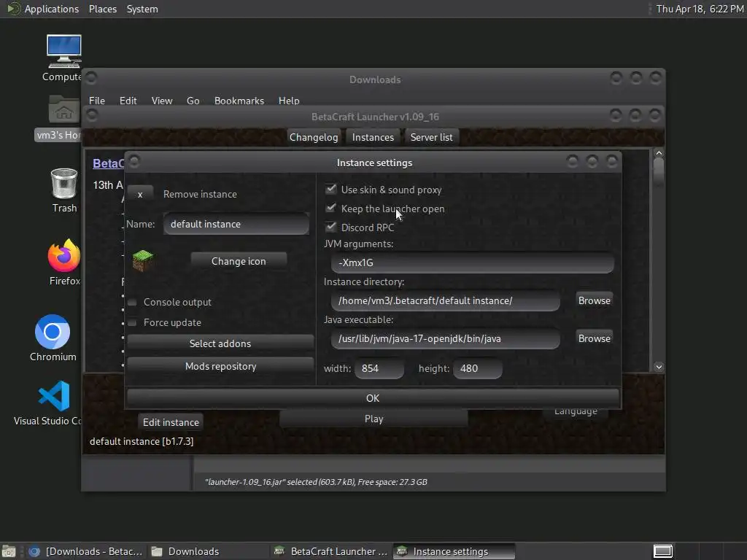Click the width input field
This screenshot has width=747, height=560.
pos(379,368)
